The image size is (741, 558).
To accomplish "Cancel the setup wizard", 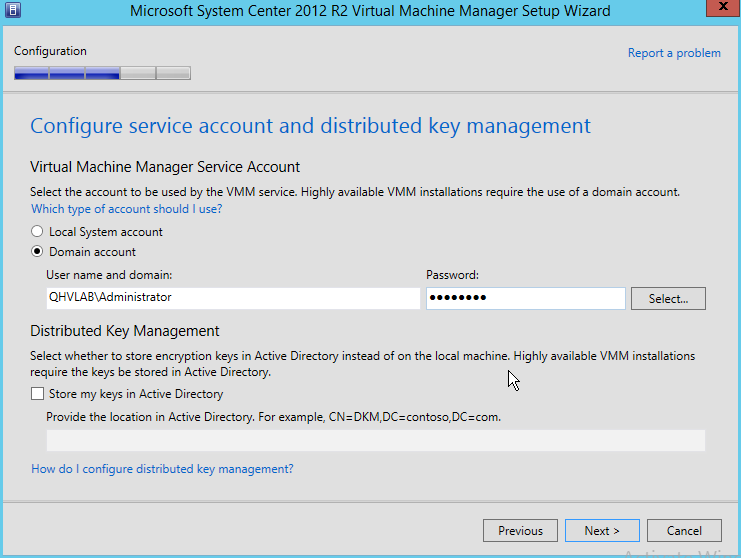I will click(684, 531).
